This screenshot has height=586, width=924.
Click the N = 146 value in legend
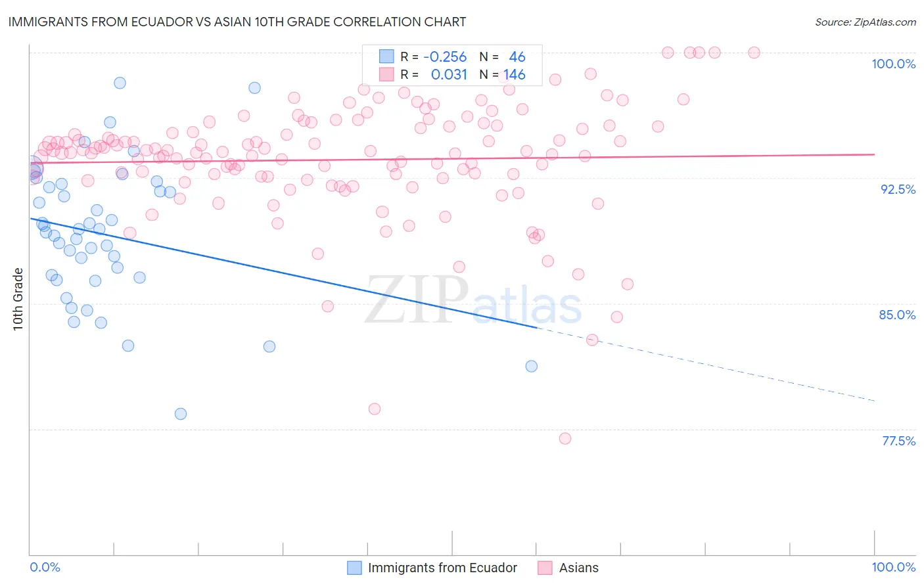click(x=503, y=74)
